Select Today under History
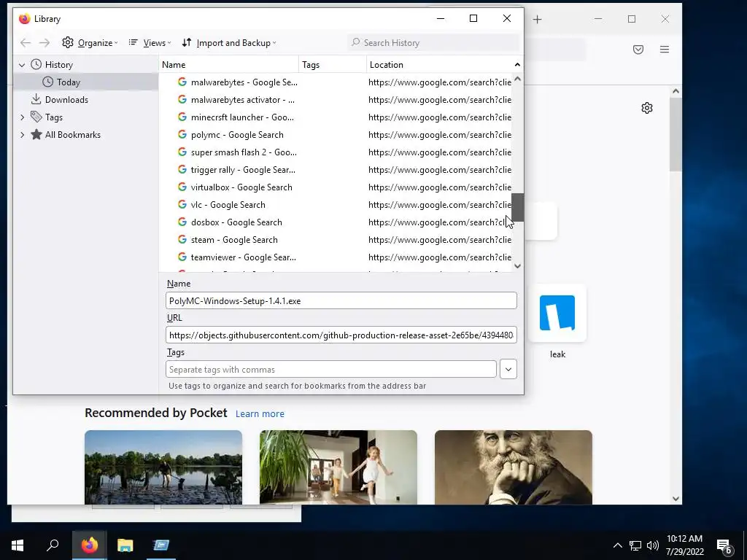747x560 pixels. pos(68,82)
